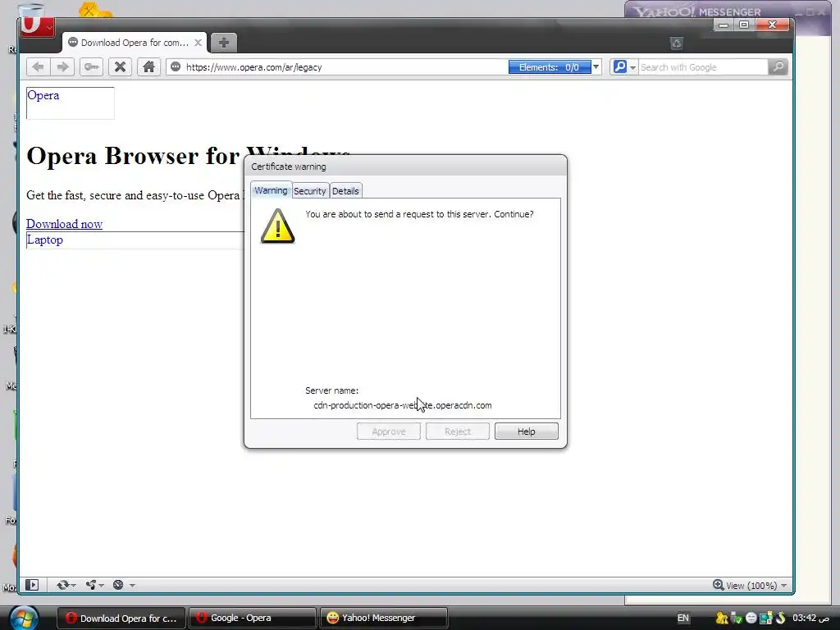Click the Certificate warning dialog title
This screenshot has height=630, width=840.
[x=289, y=167]
